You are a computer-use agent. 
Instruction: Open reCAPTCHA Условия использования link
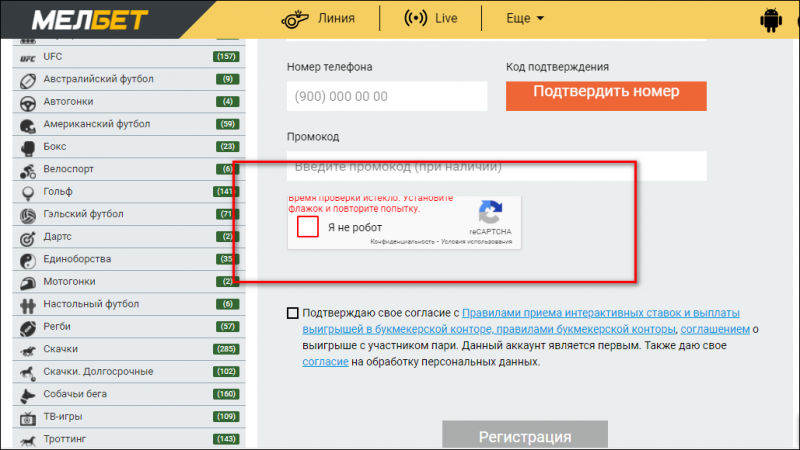pyautogui.click(x=477, y=242)
